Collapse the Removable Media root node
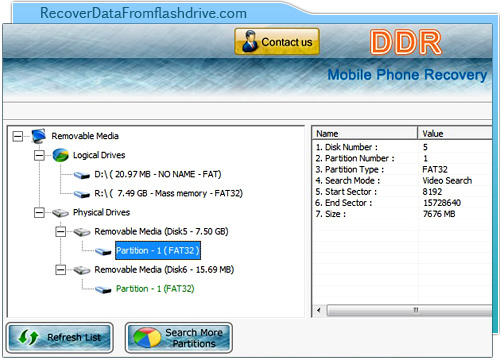 click(x=18, y=136)
